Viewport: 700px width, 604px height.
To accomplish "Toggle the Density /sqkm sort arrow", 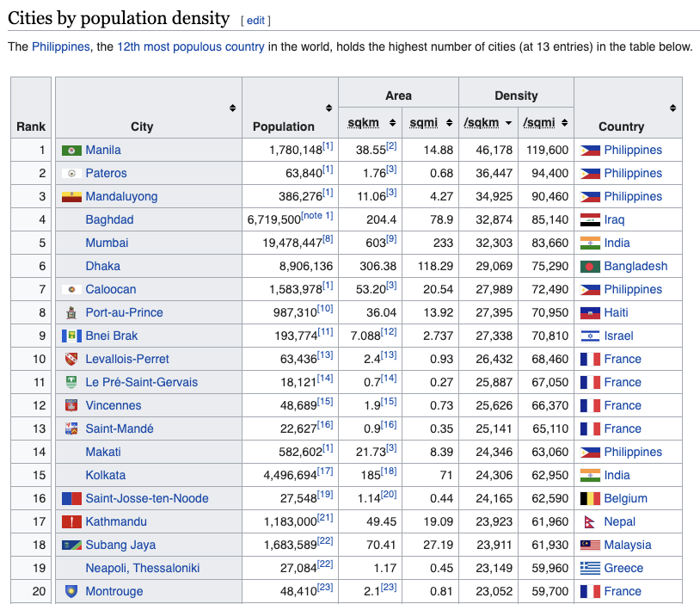I will pos(508,123).
